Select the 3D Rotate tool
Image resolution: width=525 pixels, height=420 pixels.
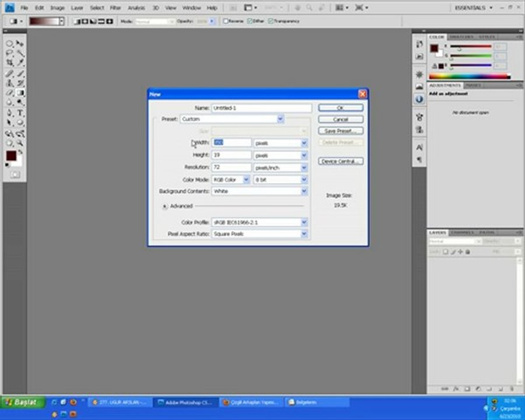tap(9, 134)
